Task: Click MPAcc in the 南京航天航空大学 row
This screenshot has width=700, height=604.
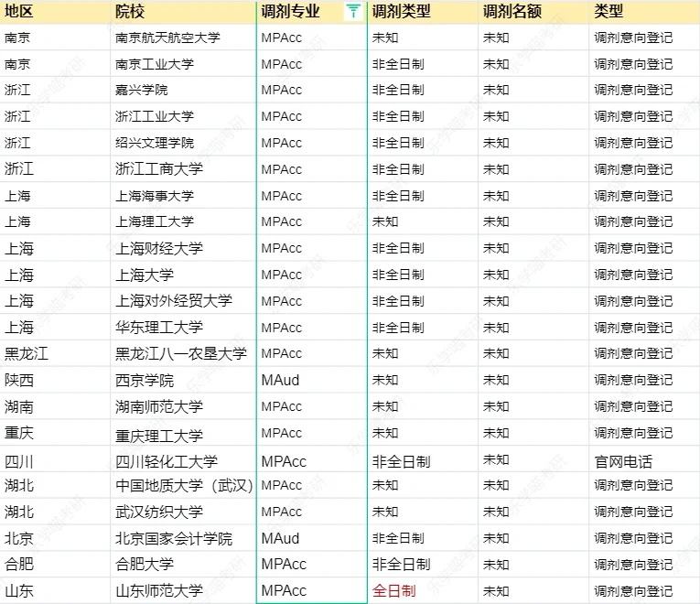Action: point(281,38)
